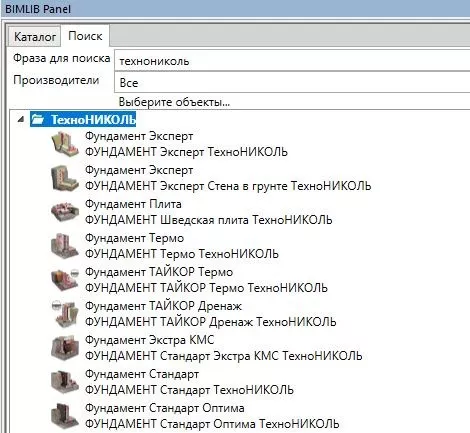Select ФУНДАМЕНТ ТАЙКОР Дренаж ТехноНИКОЛЬ description
This screenshot has height=433, width=470.
coord(211,322)
